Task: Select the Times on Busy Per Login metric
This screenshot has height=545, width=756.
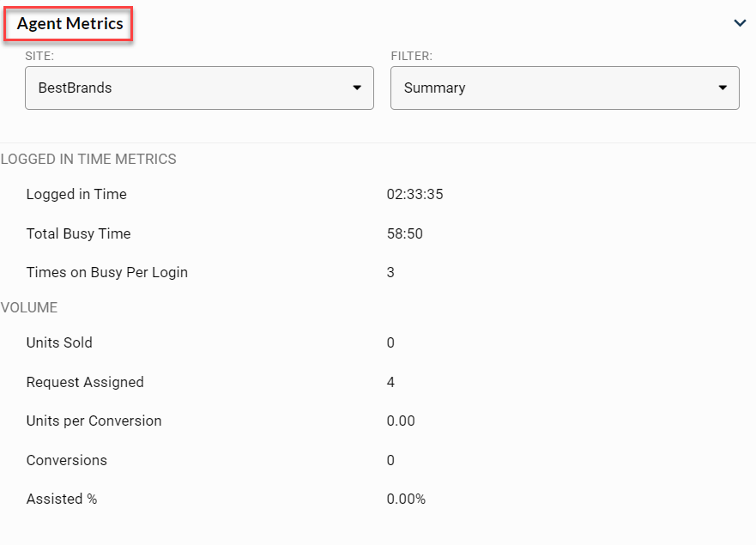Action: pyautogui.click(x=106, y=272)
